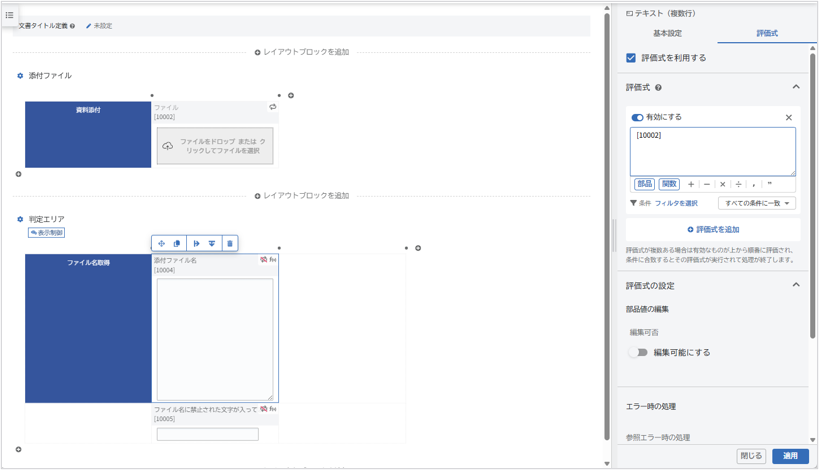Delete the field with the trash icon
Viewport: 819px width, 470px height.
(x=230, y=243)
